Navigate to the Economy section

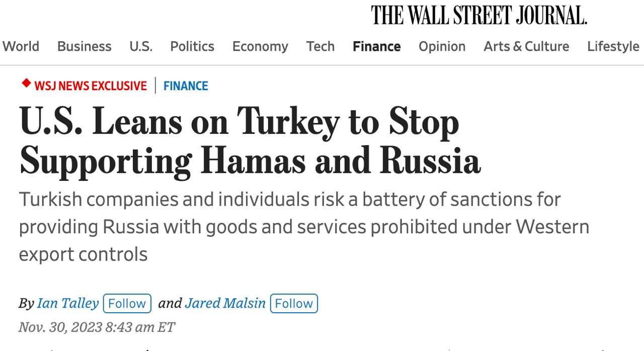[260, 46]
